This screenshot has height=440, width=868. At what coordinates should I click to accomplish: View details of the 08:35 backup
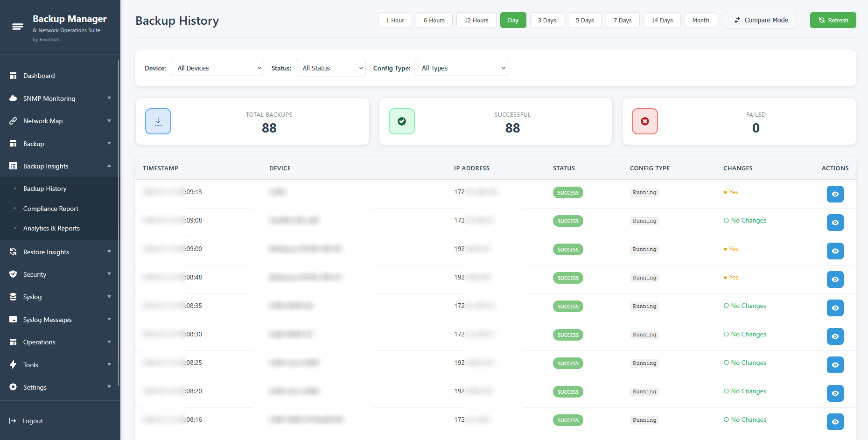835,308
